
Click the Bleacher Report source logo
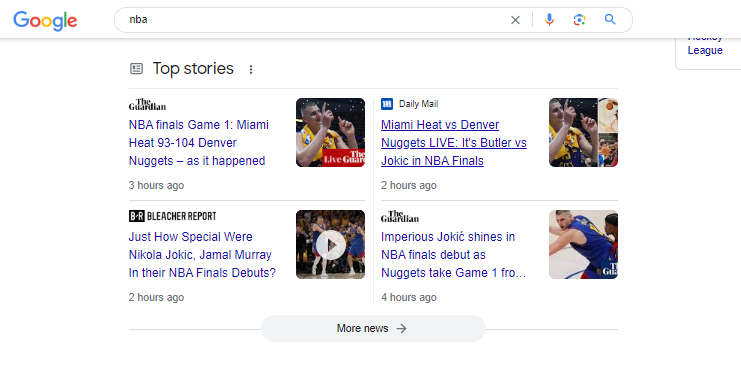pyautogui.click(x=172, y=216)
